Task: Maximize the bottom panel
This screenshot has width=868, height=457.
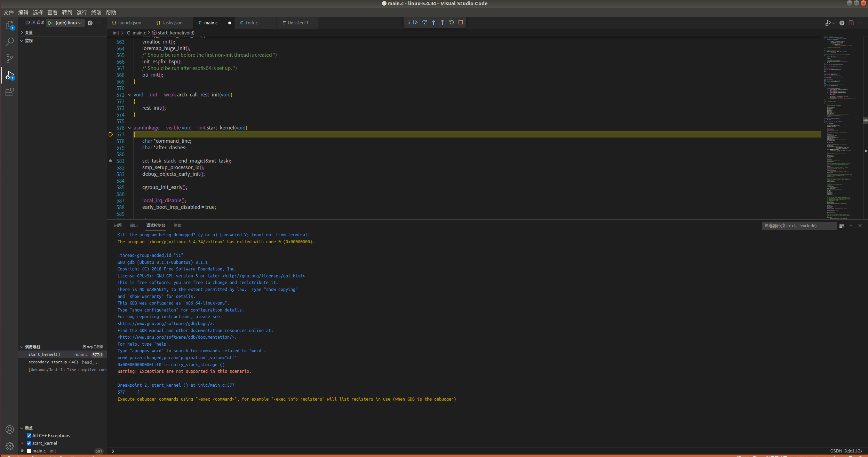Action: tap(851, 226)
